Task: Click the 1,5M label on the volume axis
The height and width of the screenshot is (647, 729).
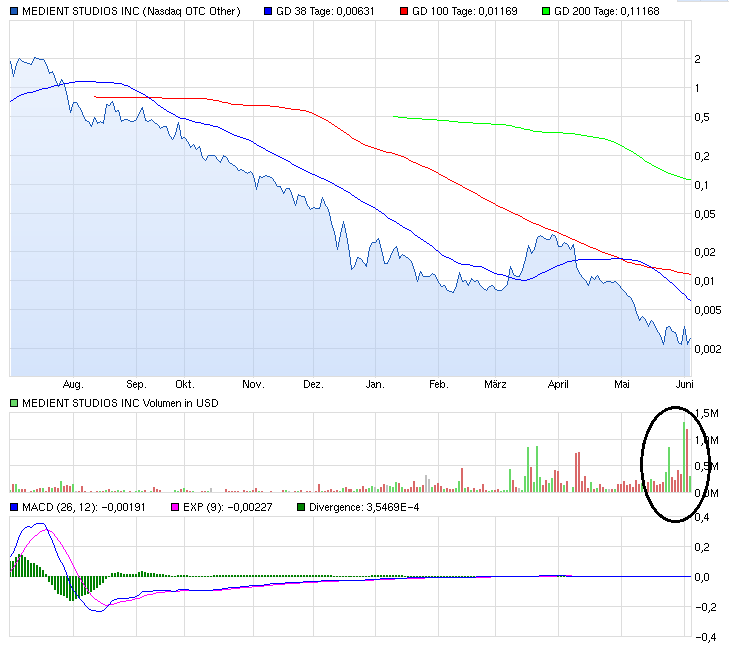Action: (707, 413)
